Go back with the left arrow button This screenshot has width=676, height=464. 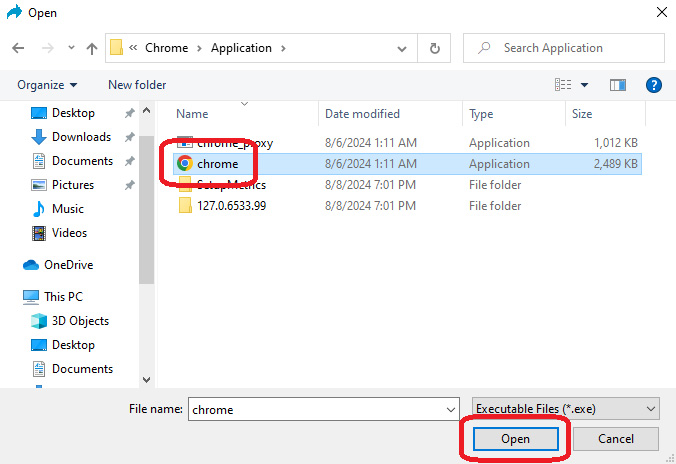coord(18,48)
